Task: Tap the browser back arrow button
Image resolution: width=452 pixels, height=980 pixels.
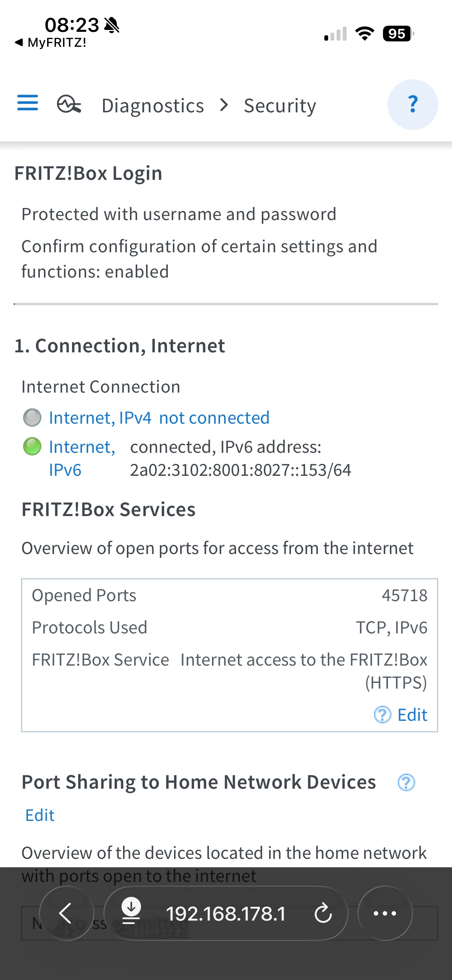Action: (66, 913)
